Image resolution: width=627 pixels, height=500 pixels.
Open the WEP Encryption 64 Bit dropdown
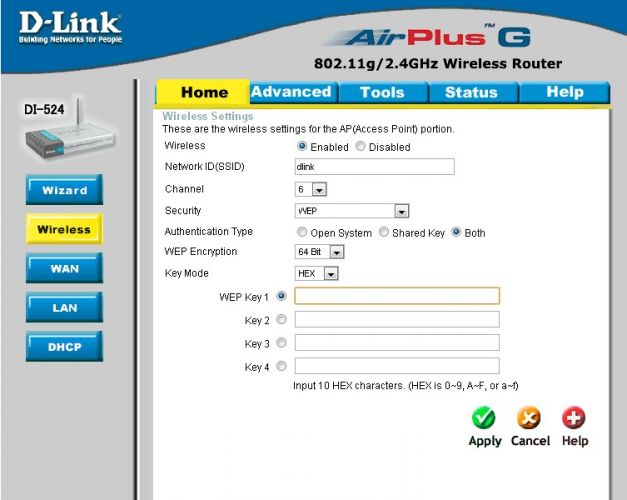click(x=319, y=252)
